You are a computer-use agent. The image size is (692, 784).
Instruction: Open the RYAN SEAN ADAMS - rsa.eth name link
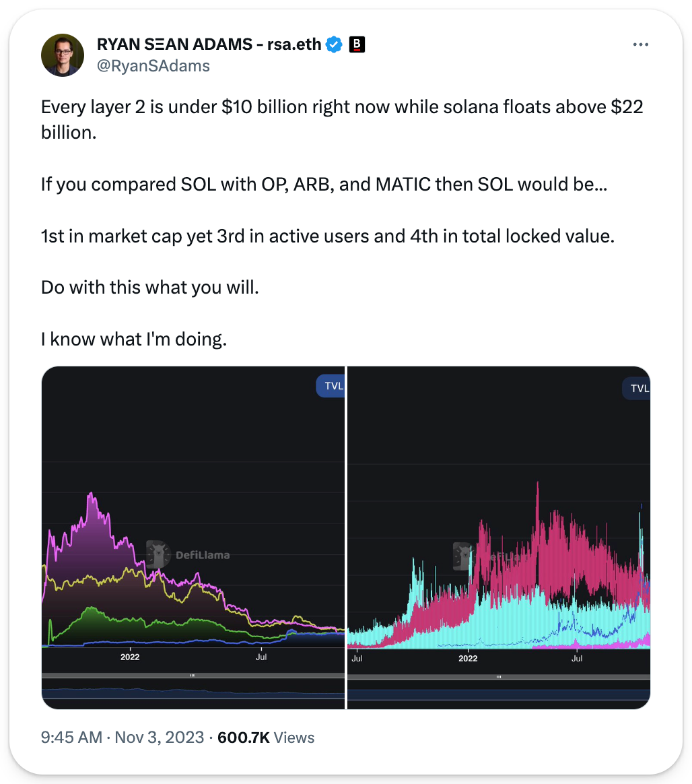(x=209, y=45)
